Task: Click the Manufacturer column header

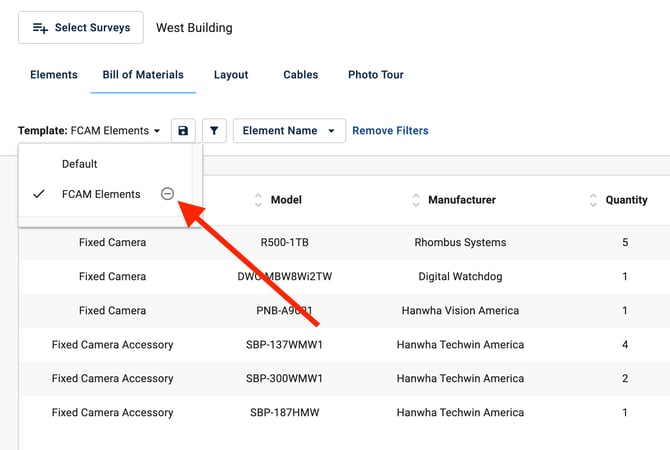Action: [x=461, y=201]
